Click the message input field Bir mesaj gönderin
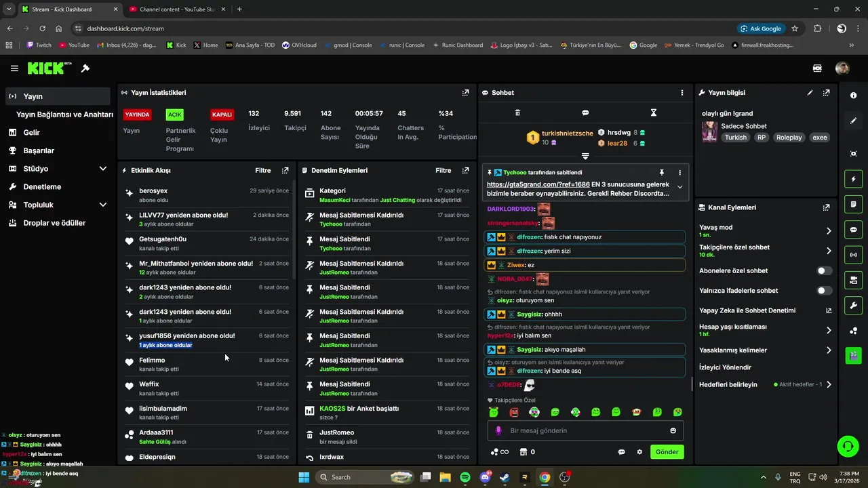The width and height of the screenshot is (868, 488). (x=585, y=430)
